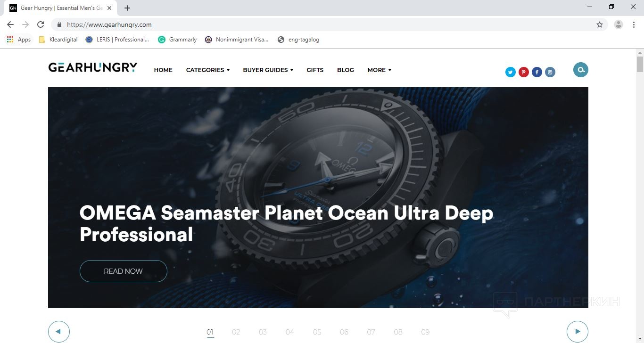Viewport: 644px width, 343px height.
Task: Open the LERIS Professional bookmark
Action: (x=117, y=40)
